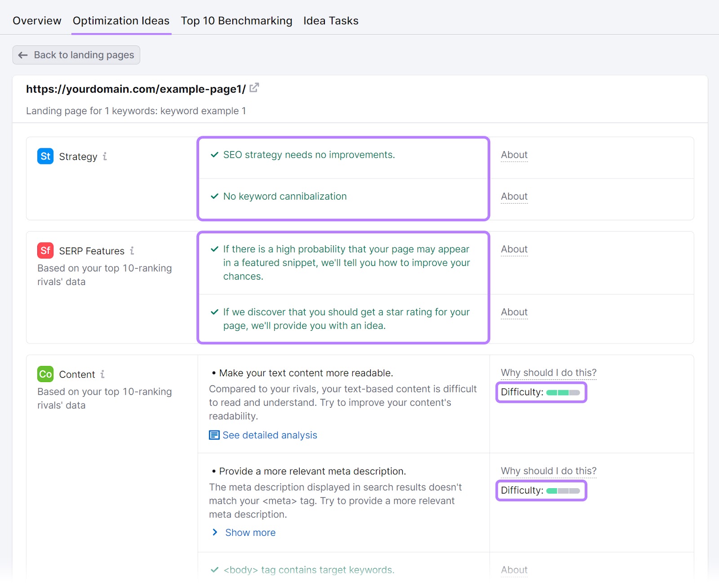Open About for the star rating idea
Screen dimensions: 719x588
coord(514,312)
